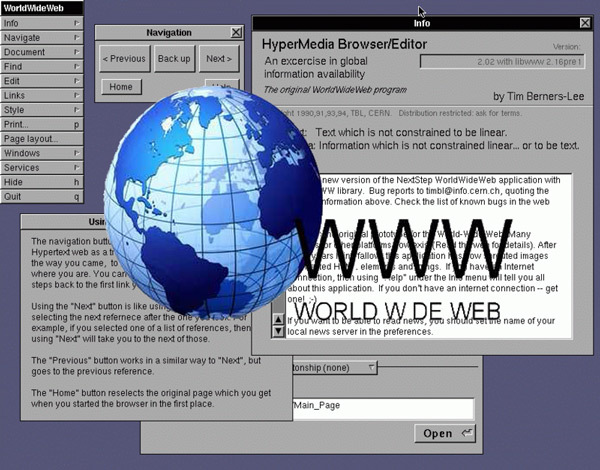This screenshot has width=600, height=470.
Task: Click "The original WorldWideWeb program" text
Action: (x=335, y=90)
